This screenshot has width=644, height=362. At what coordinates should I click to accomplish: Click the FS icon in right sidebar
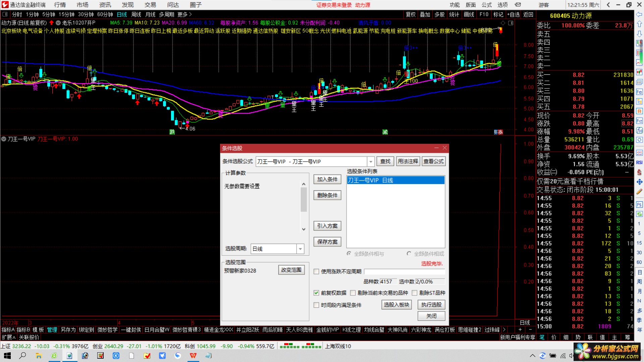[639, 204]
